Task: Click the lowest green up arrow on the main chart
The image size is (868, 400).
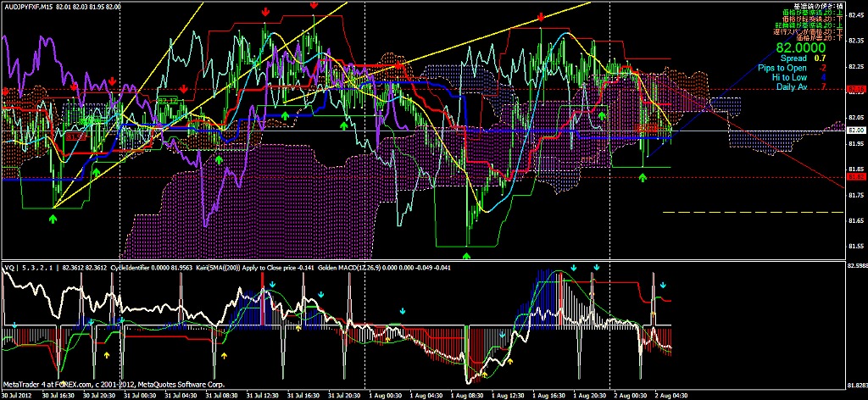Action: (467, 253)
